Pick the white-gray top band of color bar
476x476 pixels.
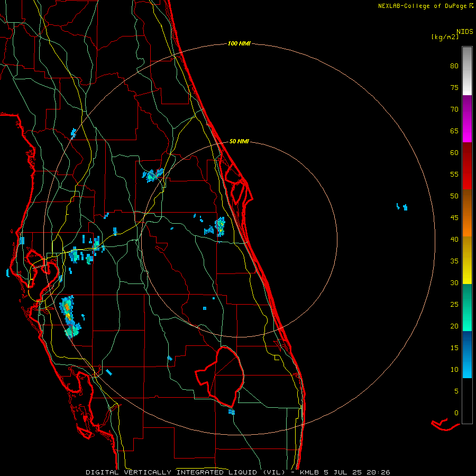pos(467,71)
